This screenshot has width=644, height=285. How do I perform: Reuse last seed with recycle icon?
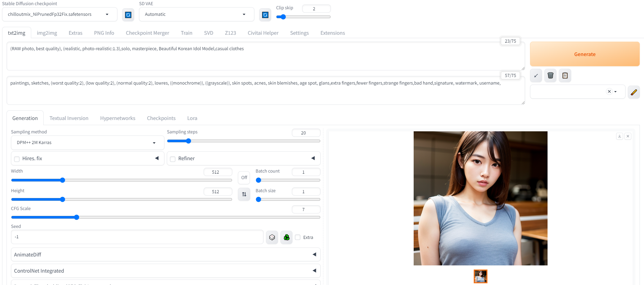pyautogui.click(x=286, y=238)
